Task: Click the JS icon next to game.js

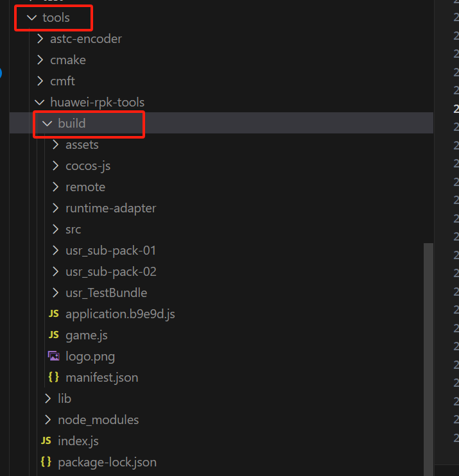Action: 54,335
